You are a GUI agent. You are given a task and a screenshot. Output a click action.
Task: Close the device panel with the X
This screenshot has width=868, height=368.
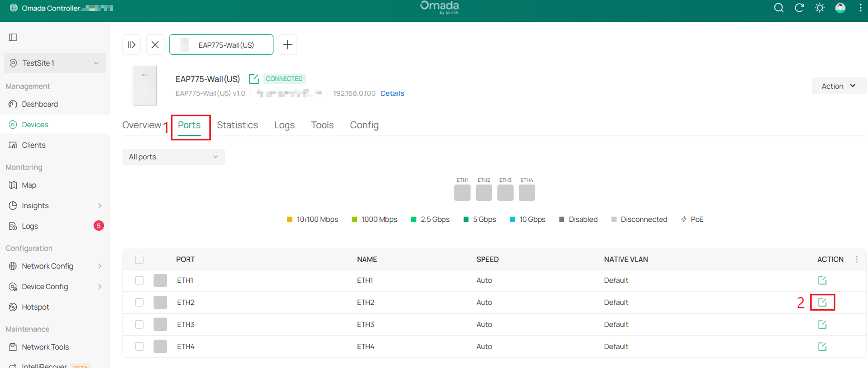(x=155, y=45)
